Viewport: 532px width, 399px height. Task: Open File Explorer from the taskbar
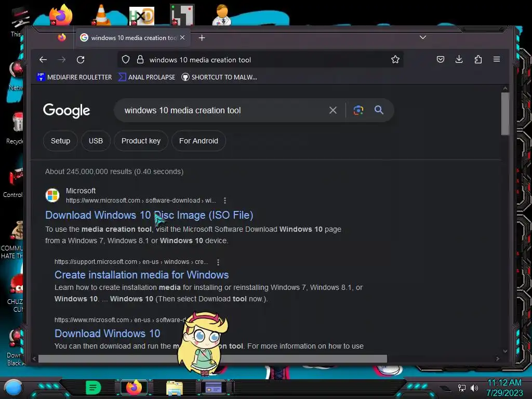click(x=175, y=388)
